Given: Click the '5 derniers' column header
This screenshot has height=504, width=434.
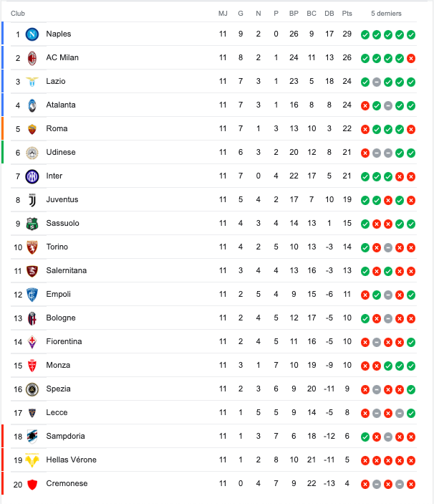Looking at the screenshot, I should pos(386,14).
